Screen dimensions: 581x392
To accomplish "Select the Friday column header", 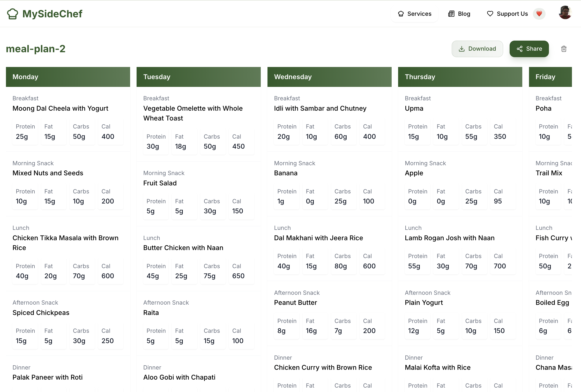I will tap(550, 77).
